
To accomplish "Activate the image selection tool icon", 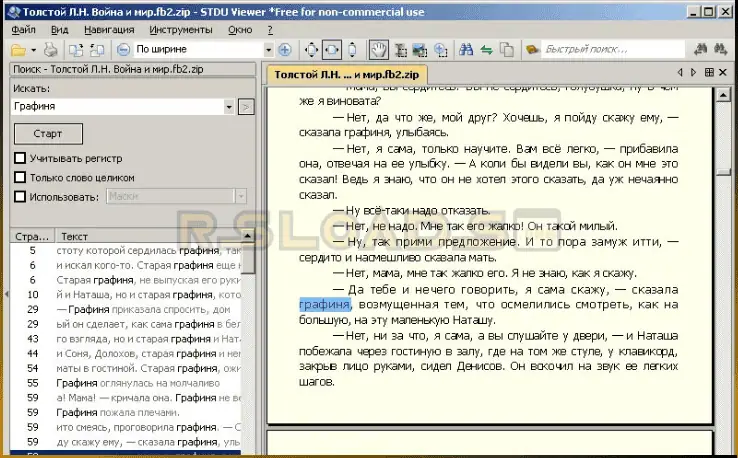I will pos(419,50).
